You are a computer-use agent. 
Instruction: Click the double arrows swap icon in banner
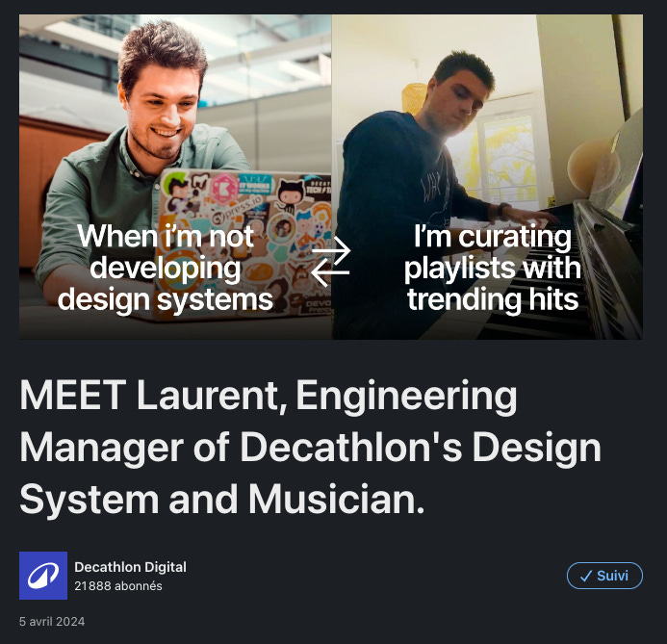(x=330, y=261)
